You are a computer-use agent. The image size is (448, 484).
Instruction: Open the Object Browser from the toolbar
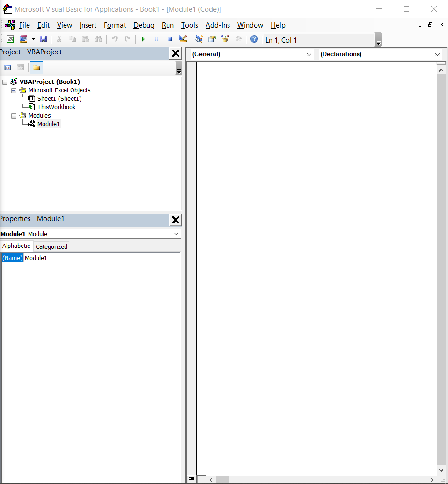click(x=225, y=39)
